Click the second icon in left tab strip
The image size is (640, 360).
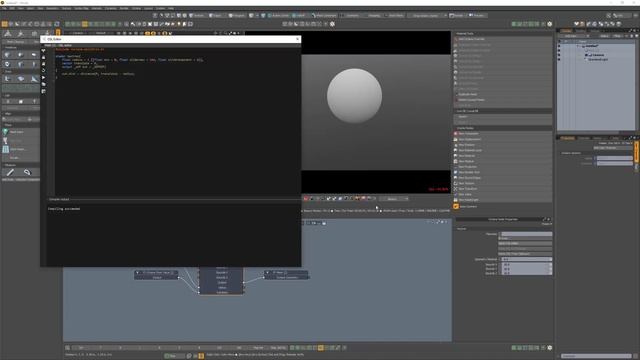point(21,33)
